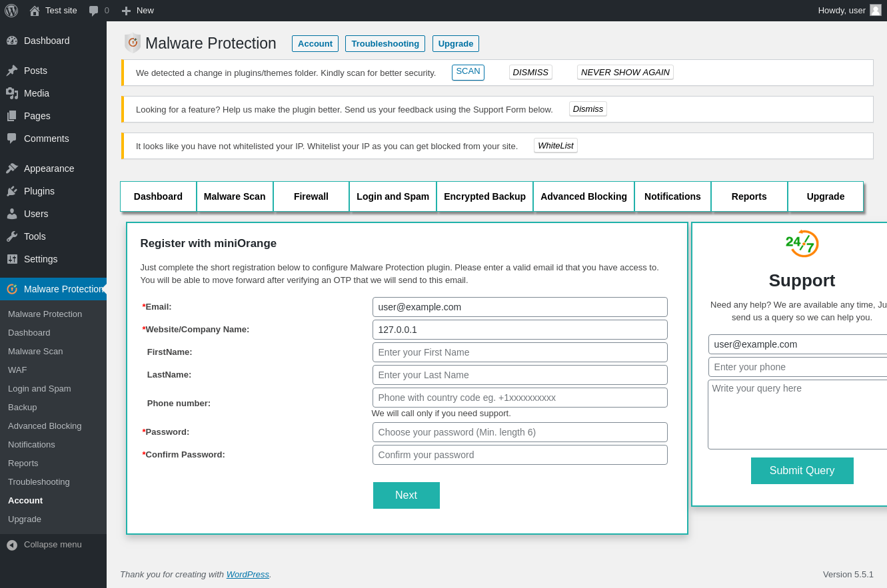
Task: Click the Dashboard gauge icon in sidebar
Action: tap(12, 41)
